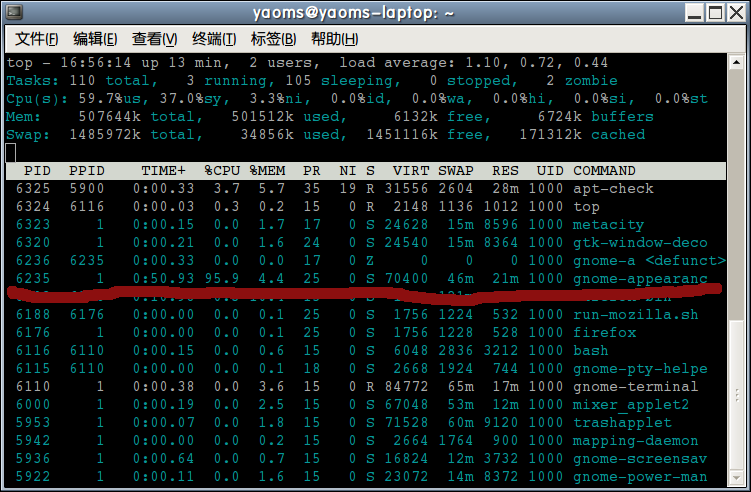Click the gnome-appearanc process name
The image size is (751, 492).
640,279
